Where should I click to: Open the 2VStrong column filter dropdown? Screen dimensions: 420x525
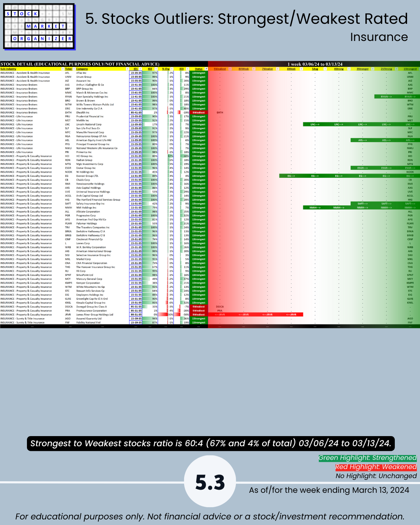pyautogui.click(x=397, y=69)
